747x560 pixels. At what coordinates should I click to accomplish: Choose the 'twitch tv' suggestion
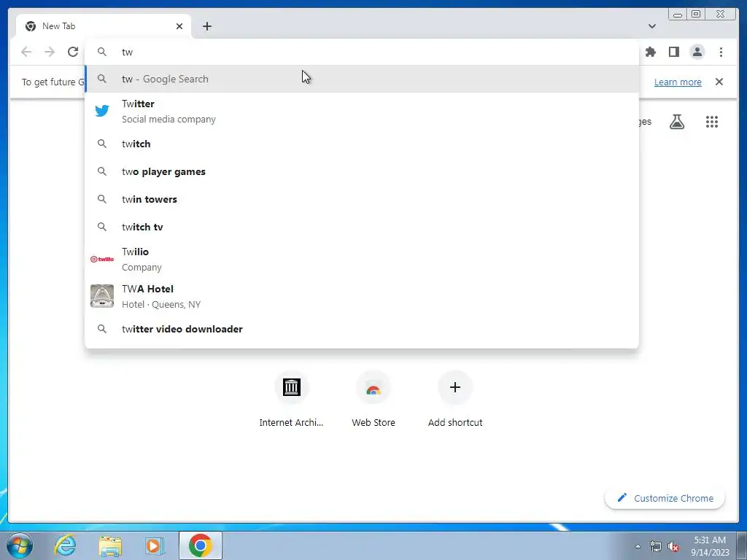coord(362,227)
